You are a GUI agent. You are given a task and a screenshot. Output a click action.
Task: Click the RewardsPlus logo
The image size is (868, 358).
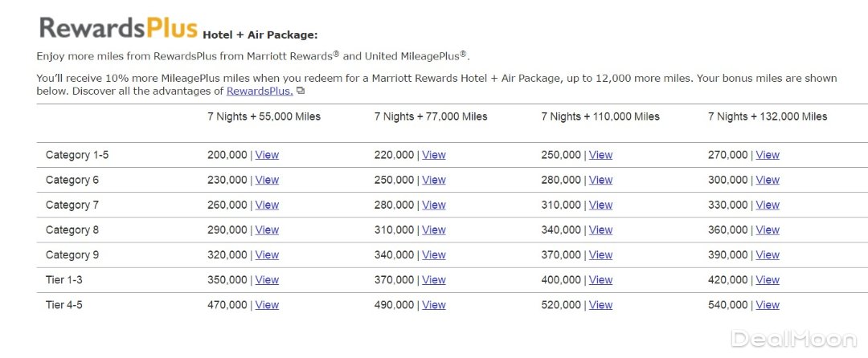(x=118, y=28)
